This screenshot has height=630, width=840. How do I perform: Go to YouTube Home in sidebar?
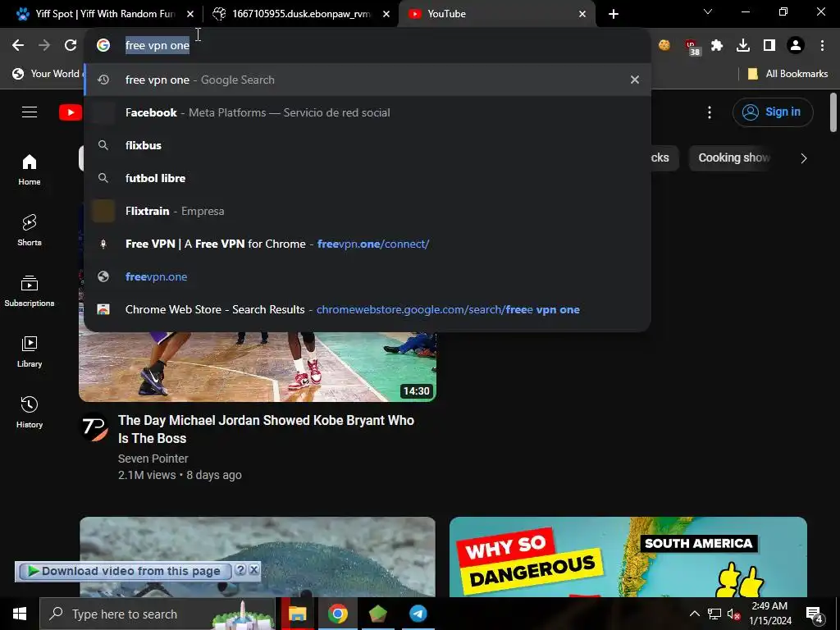30,169
